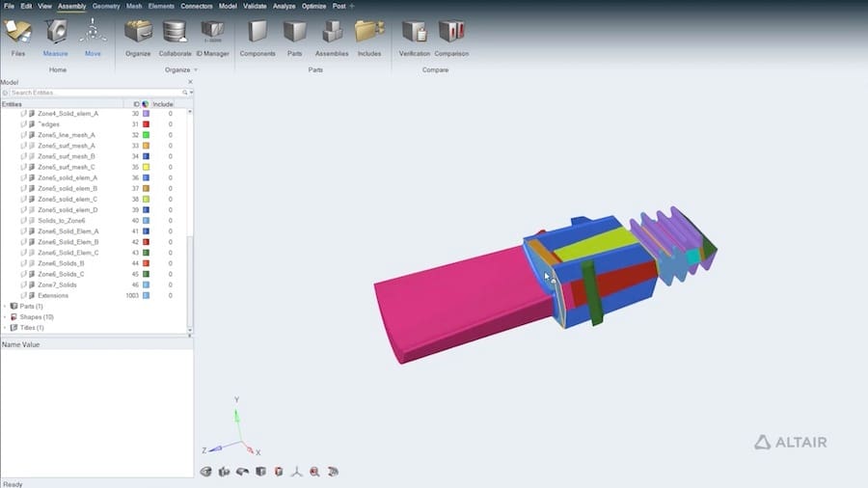Sort by the Include column header
This screenshot has height=488, width=868.
pos(163,104)
